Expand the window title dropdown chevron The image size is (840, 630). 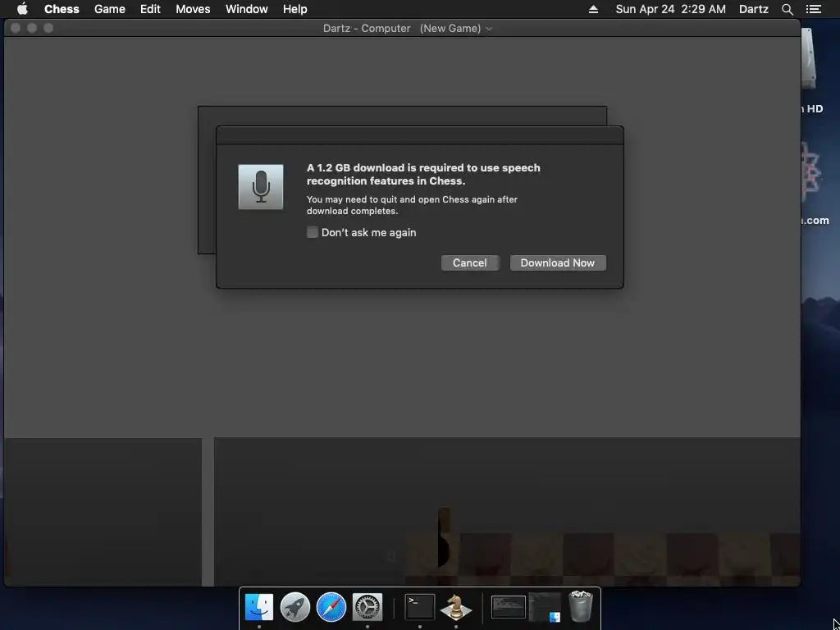pyautogui.click(x=489, y=29)
